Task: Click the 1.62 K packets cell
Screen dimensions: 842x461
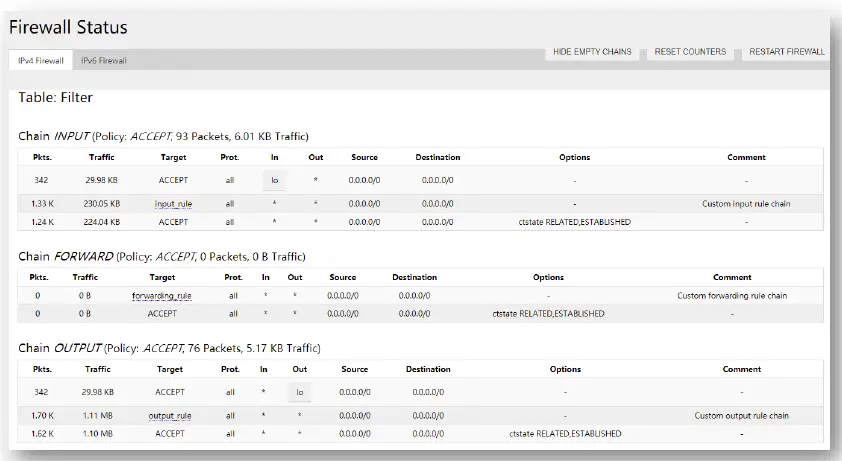Action: pos(42,434)
